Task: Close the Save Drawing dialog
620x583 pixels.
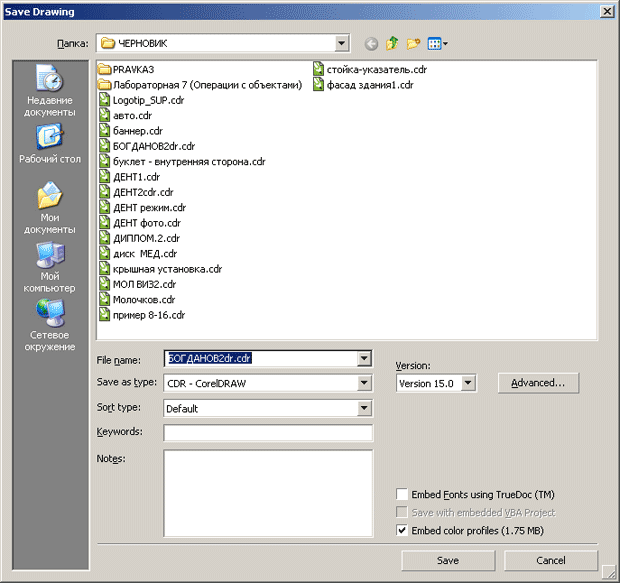Action: pyautogui.click(x=607, y=11)
